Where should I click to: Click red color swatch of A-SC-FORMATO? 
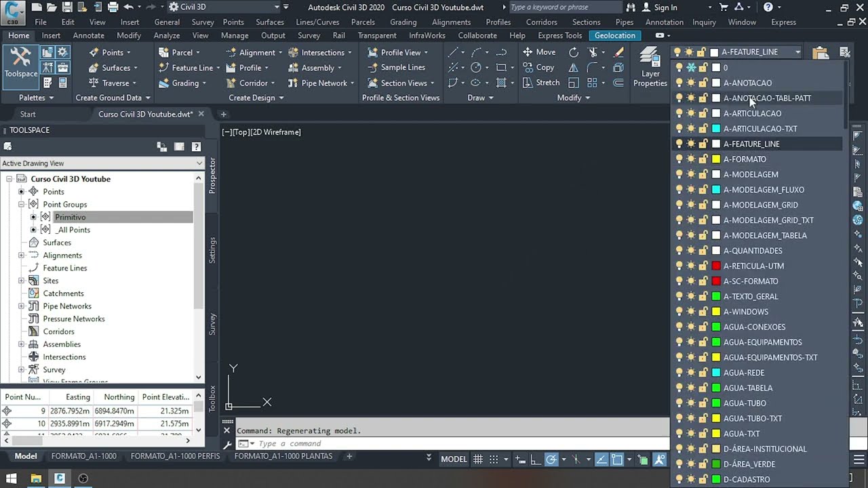[715, 281]
